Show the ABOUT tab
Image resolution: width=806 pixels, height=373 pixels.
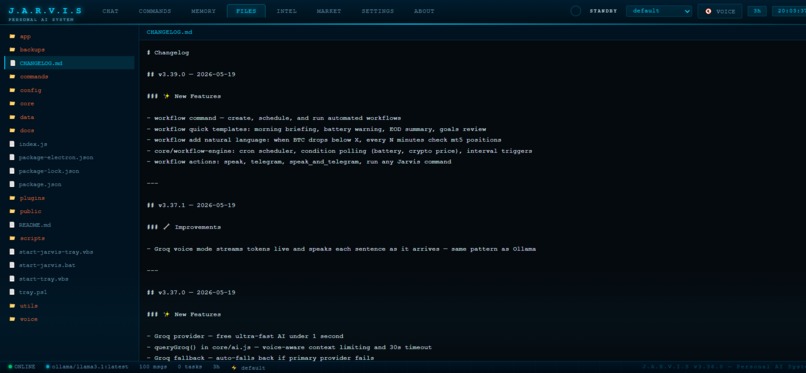pos(424,11)
